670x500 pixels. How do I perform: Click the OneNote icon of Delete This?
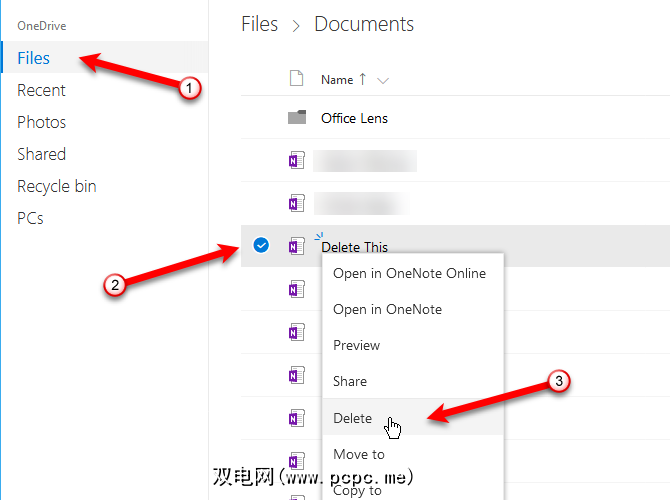[297, 246]
